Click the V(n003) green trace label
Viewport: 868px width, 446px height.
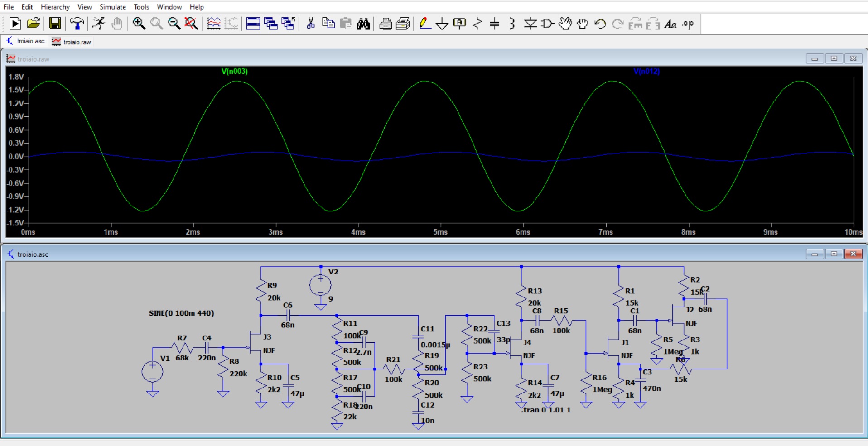tap(234, 71)
